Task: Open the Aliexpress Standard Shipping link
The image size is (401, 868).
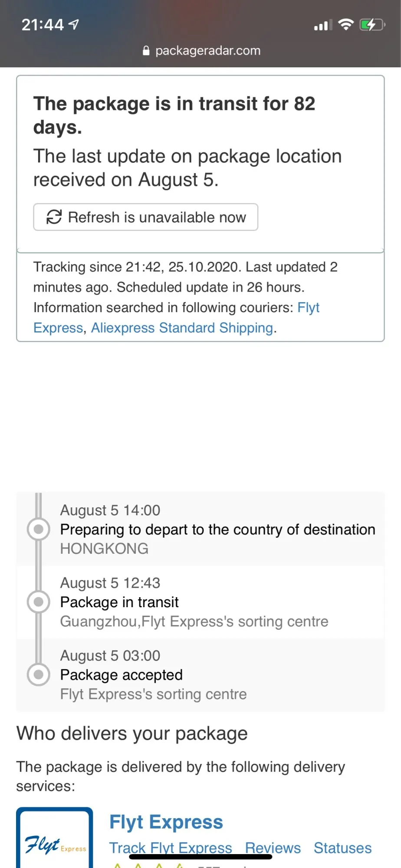Action: [x=182, y=328]
